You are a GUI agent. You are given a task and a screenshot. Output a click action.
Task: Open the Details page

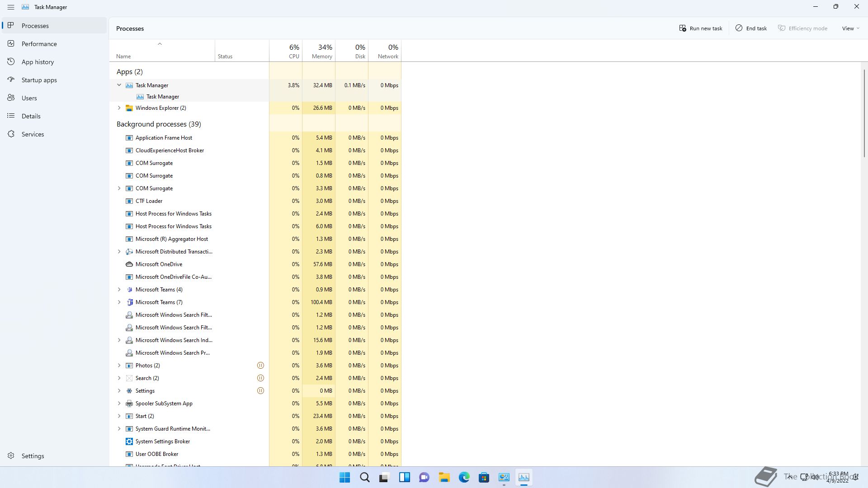click(54, 116)
